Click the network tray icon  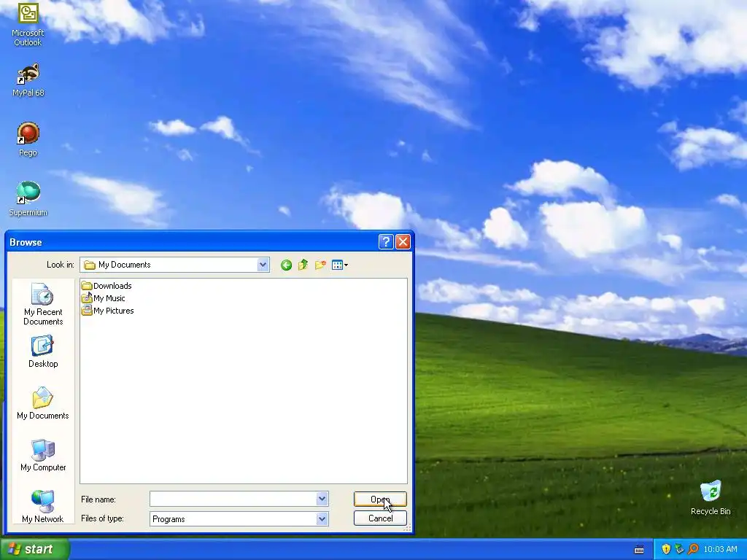[679, 549]
